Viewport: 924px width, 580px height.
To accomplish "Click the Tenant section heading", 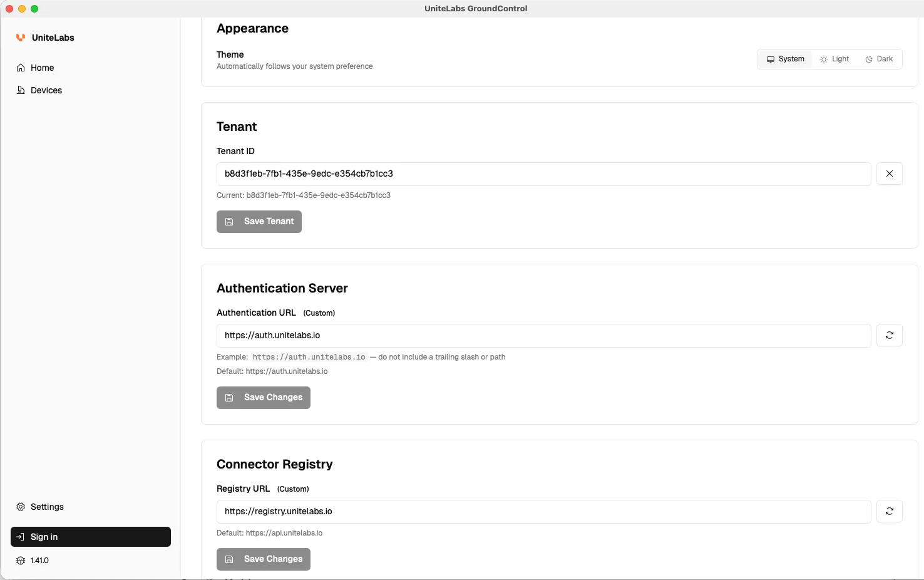I will point(237,127).
